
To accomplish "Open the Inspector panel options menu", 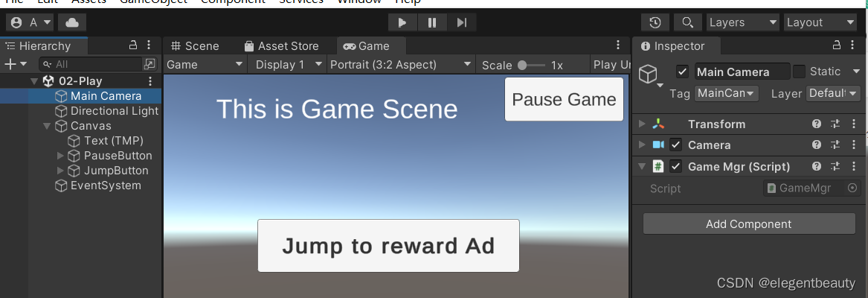I will click(853, 45).
